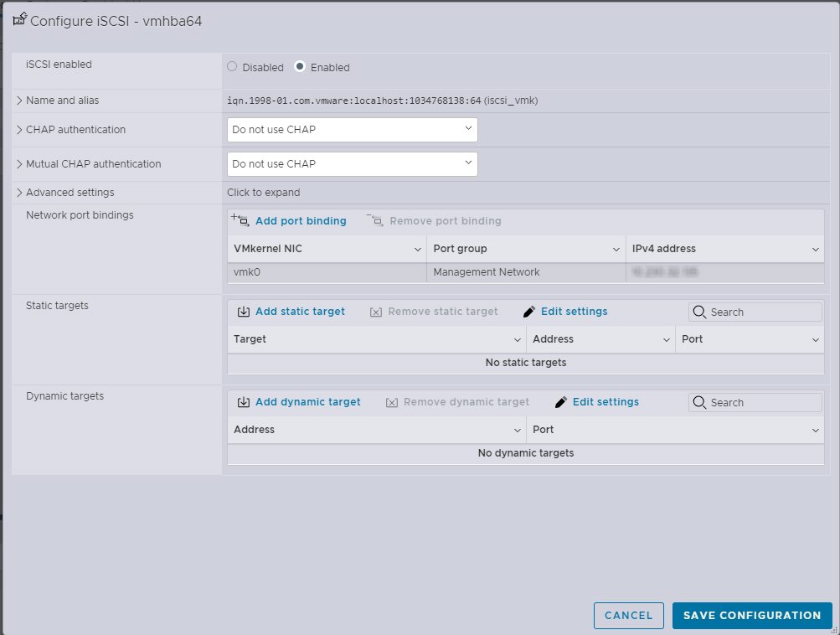840x635 pixels.
Task: Expand the Name and alias section
Action: (19, 101)
